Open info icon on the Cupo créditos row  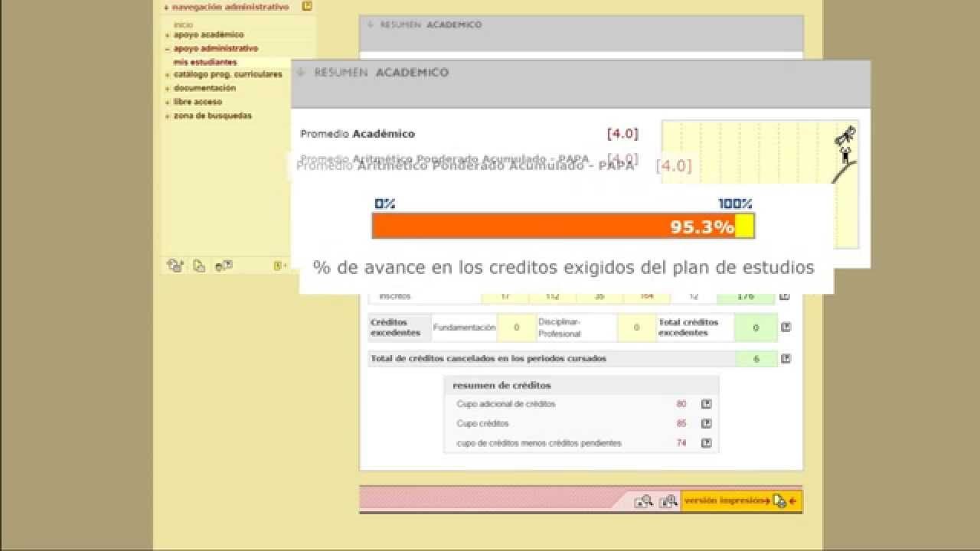pos(707,423)
